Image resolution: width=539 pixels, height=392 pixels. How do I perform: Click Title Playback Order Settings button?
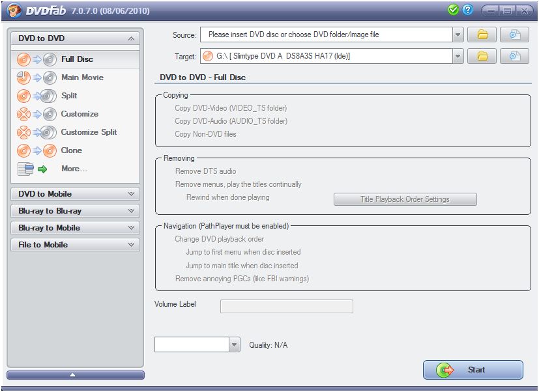click(x=405, y=199)
